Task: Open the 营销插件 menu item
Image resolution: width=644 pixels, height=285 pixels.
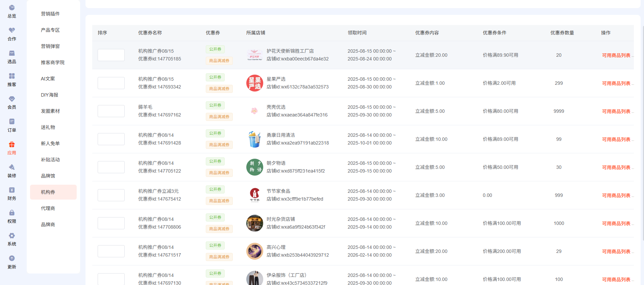Action: coord(50,14)
